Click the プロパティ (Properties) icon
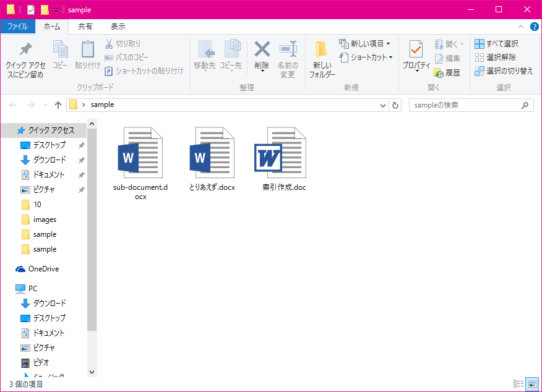The width and height of the screenshot is (542, 392). point(416,49)
